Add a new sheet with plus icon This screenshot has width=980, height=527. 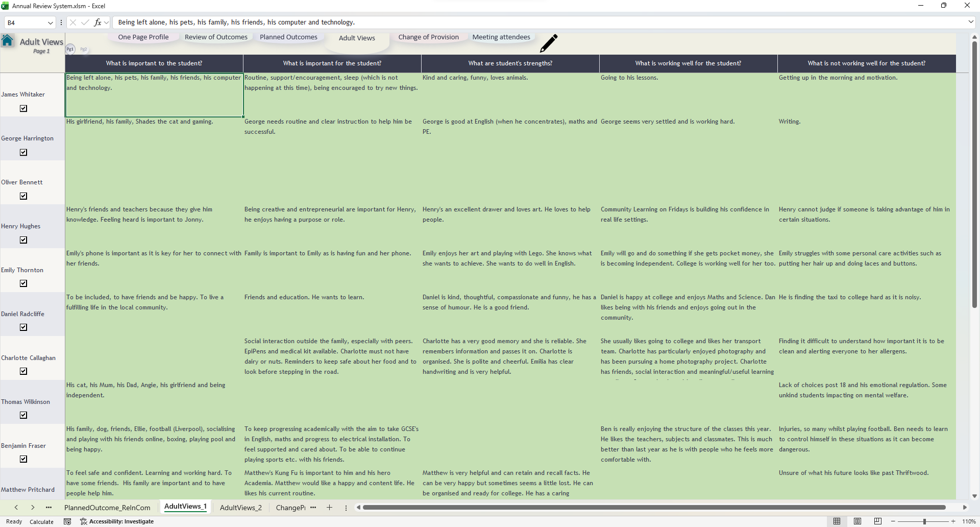pos(329,508)
